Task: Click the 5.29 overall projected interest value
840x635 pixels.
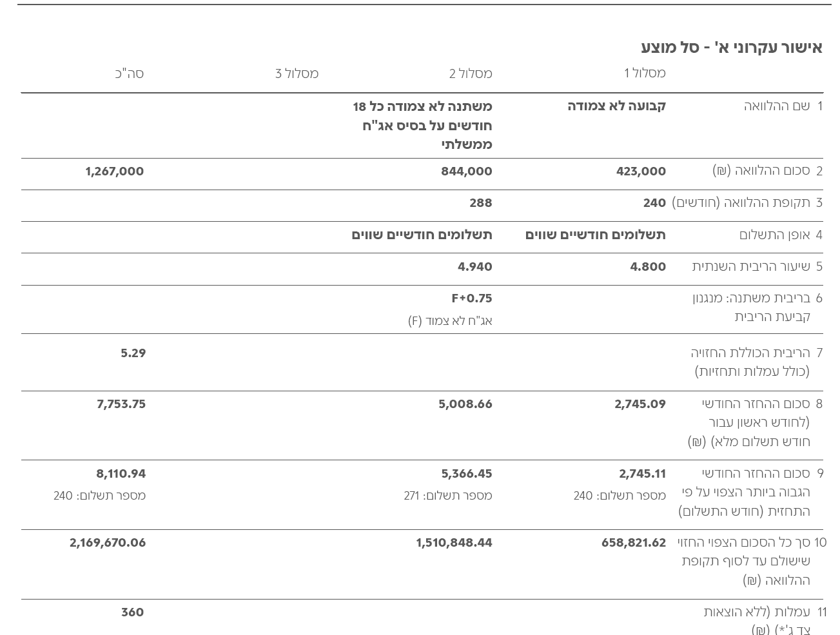Action: pos(133,353)
